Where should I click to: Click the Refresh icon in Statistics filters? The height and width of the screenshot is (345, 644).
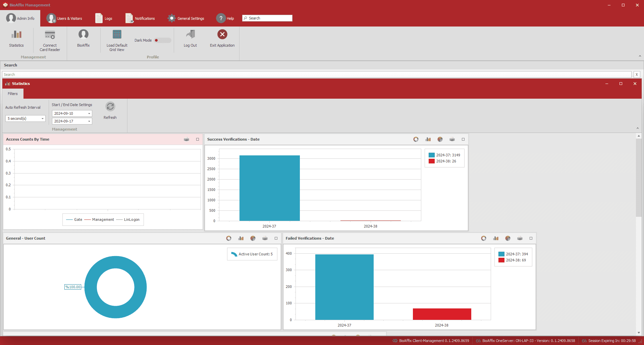[110, 106]
